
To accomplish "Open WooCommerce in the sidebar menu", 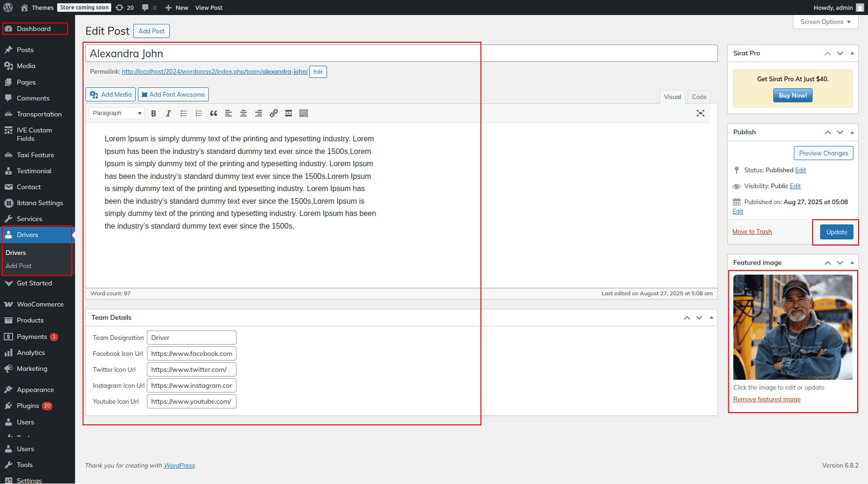I will pyautogui.click(x=40, y=304).
